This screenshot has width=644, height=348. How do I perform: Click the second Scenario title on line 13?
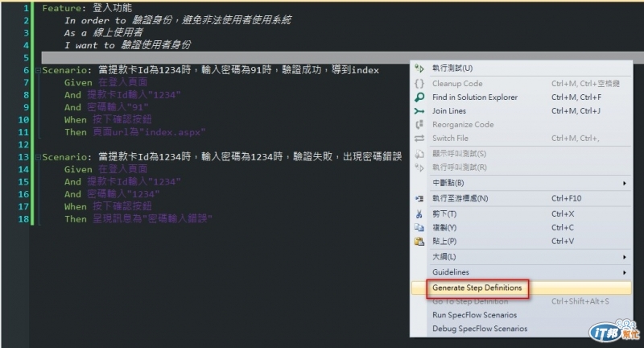pos(222,157)
